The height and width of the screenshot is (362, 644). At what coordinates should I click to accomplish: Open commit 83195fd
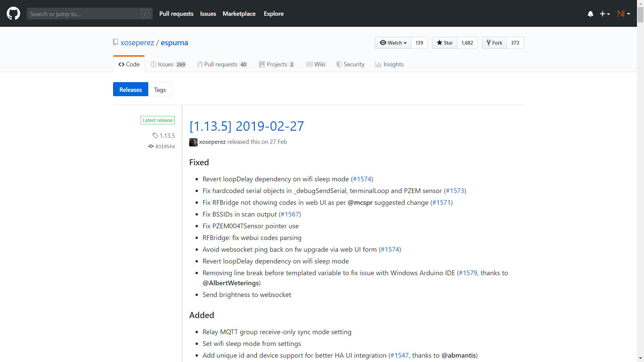(x=165, y=146)
